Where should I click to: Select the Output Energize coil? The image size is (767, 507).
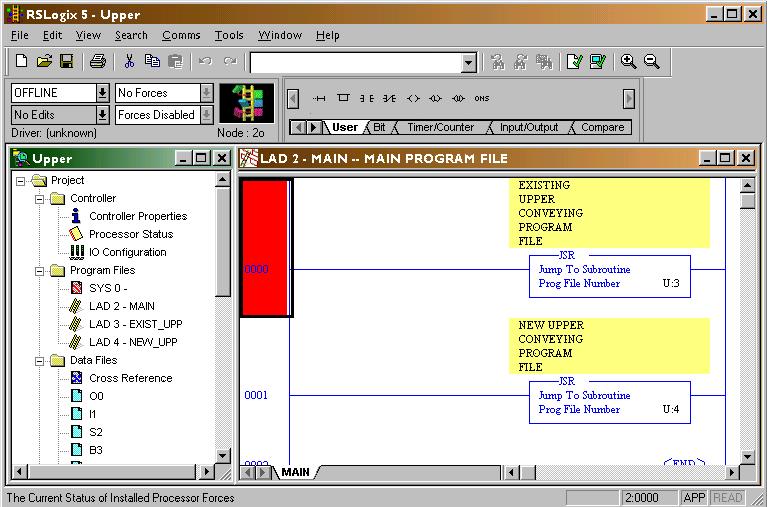click(x=413, y=98)
